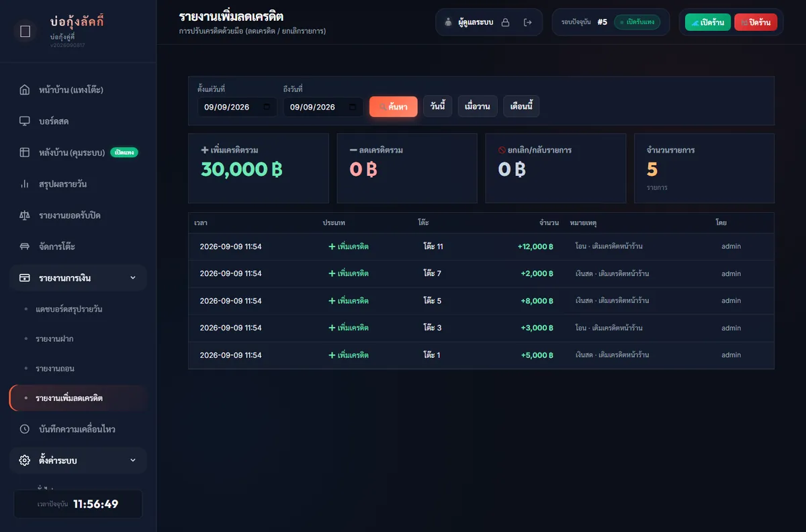
Task: Filter by วันนี้ button
Action: (438, 107)
